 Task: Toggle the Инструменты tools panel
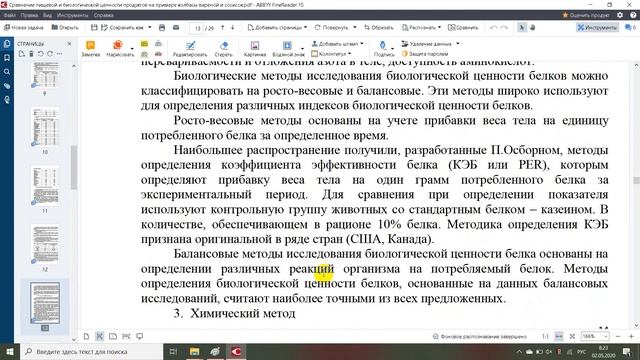[597, 27]
